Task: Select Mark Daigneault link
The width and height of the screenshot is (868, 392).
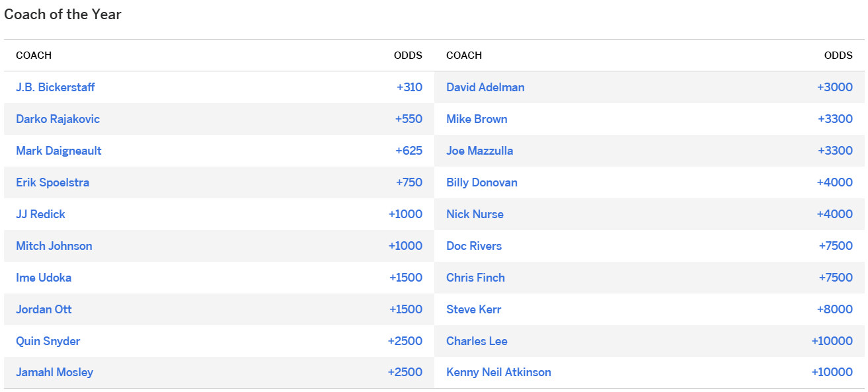Action: (59, 151)
